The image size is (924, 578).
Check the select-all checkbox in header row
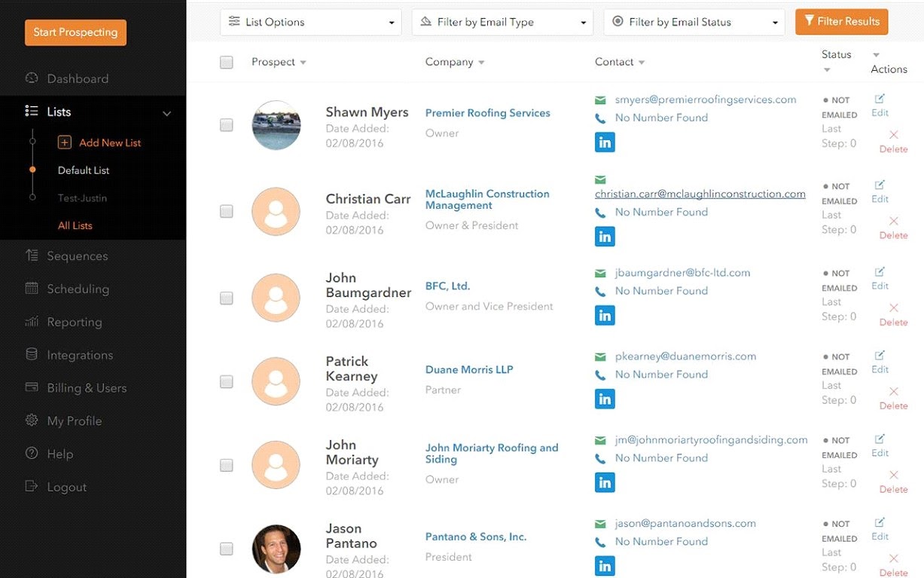(x=227, y=63)
